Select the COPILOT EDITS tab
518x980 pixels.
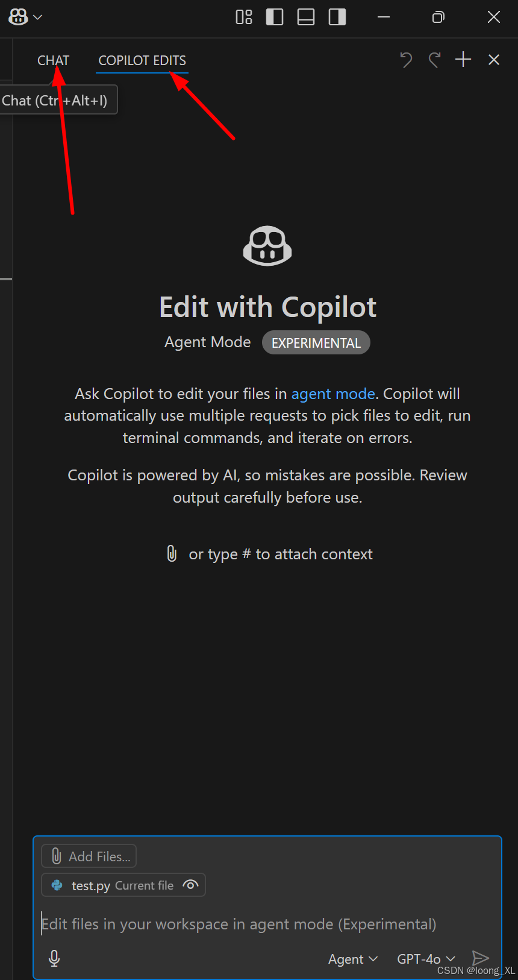pos(142,60)
